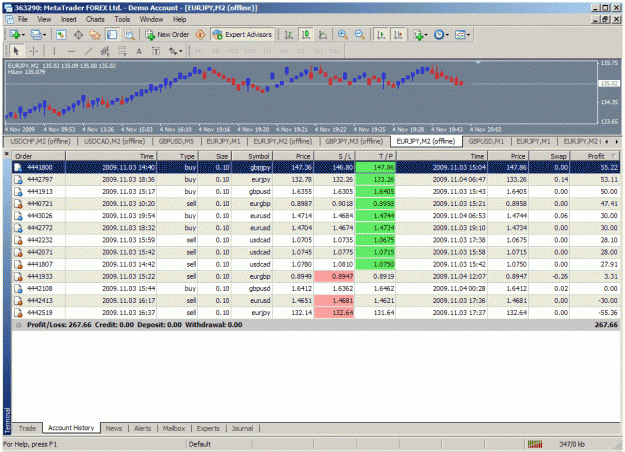The image size is (625, 452).
Task: Click order icon for order 4442797
Action: (18, 180)
